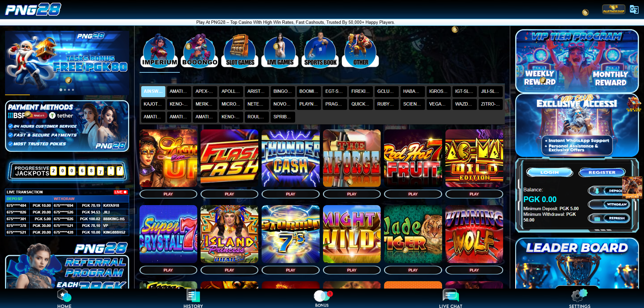Click PLAY under Island Princess
Viewport: 644px width, 308px height.
tap(229, 270)
